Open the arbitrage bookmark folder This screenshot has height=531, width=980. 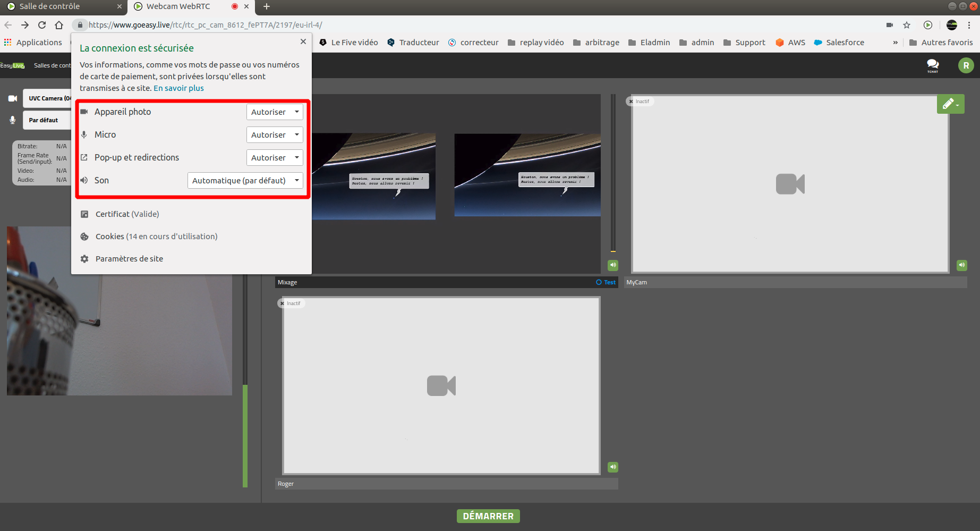point(596,43)
